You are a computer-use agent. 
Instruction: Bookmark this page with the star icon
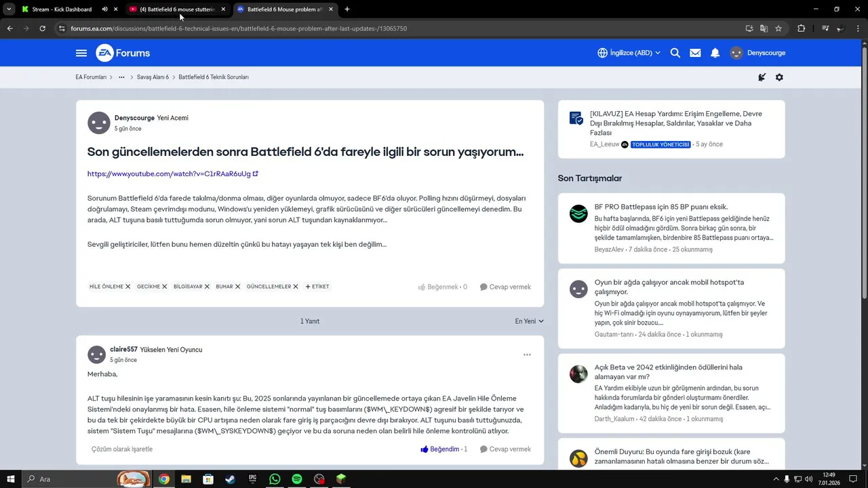pyautogui.click(x=778, y=28)
